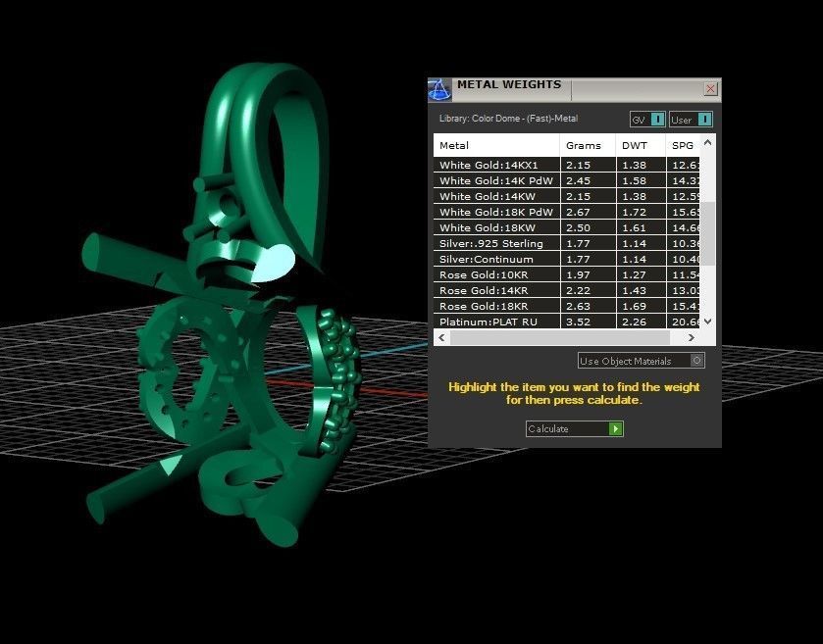823x644 pixels.
Task: Select the White Gold:18K PdW row
Action: (x=567, y=212)
